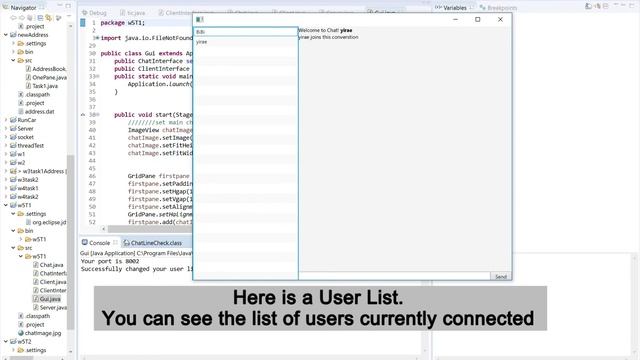Image resolution: width=640 pixels, height=360 pixels.
Task: Click Collapse All icon in Variables view toolbar
Action: point(606,6)
